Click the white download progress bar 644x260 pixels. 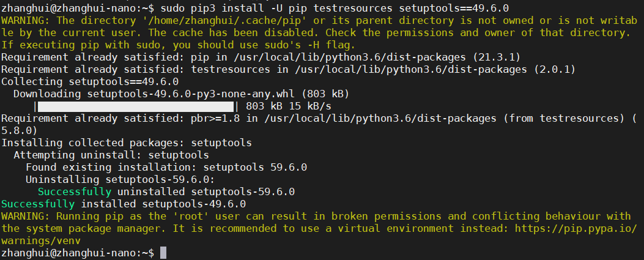[136, 106]
